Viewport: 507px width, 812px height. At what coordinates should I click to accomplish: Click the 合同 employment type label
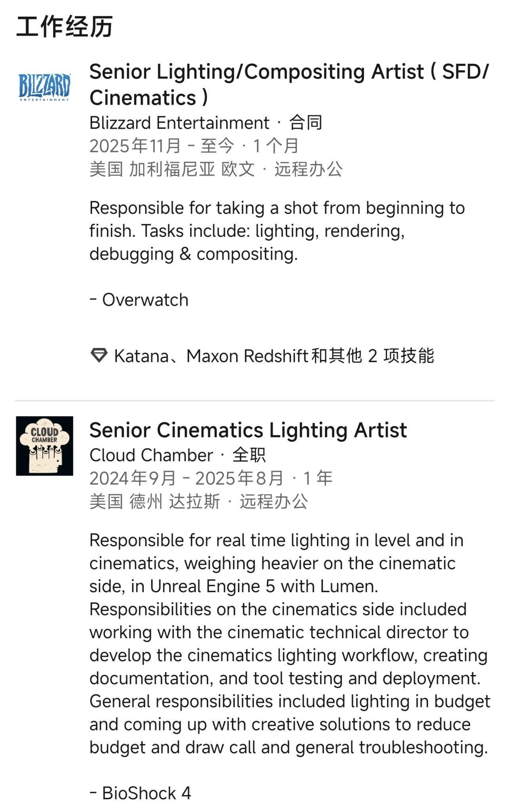pyautogui.click(x=306, y=123)
